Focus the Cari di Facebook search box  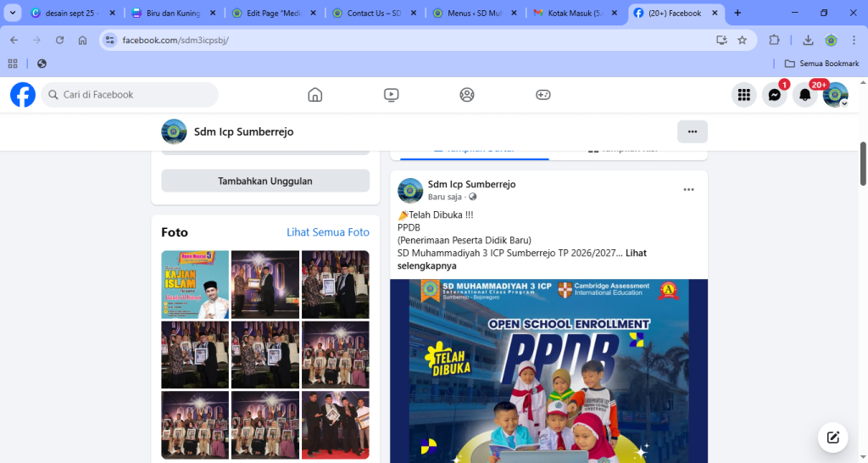click(130, 95)
